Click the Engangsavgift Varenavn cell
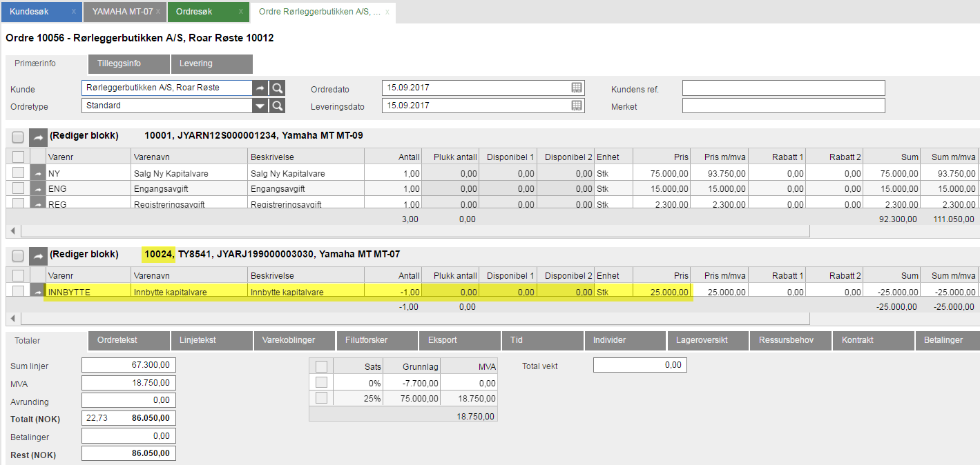980x465 pixels. [189, 188]
